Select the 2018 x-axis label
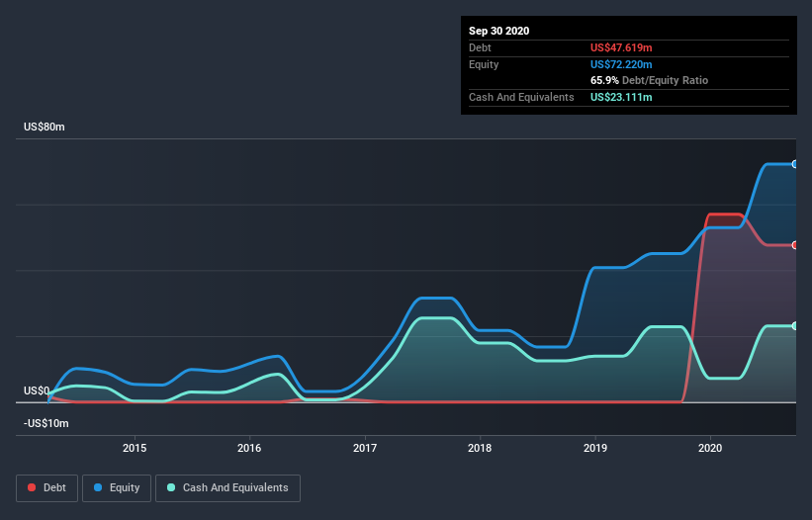 tap(480, 448)
